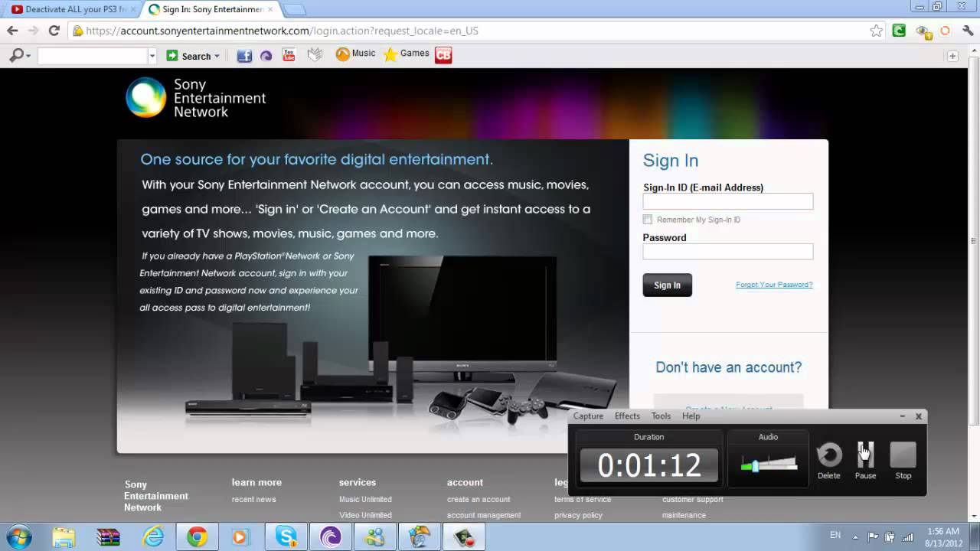Open the Capture menu in recorder

point(588,416)
